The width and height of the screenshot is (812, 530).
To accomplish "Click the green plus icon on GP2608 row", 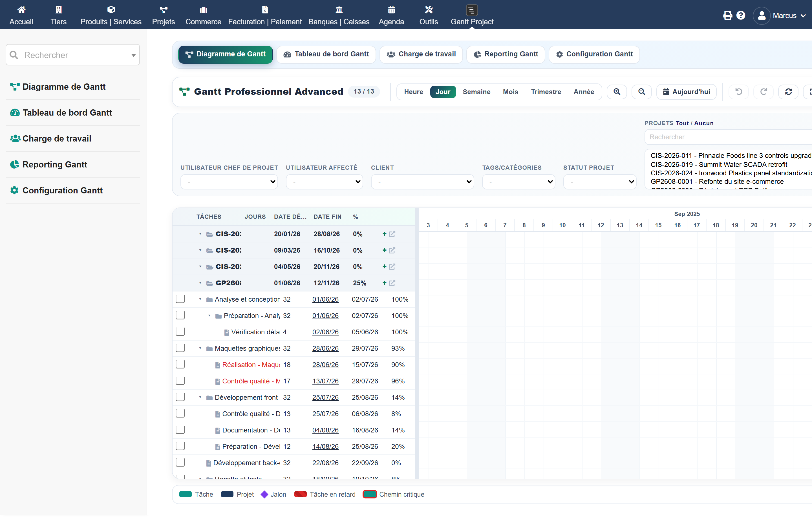I will (384, 283).
